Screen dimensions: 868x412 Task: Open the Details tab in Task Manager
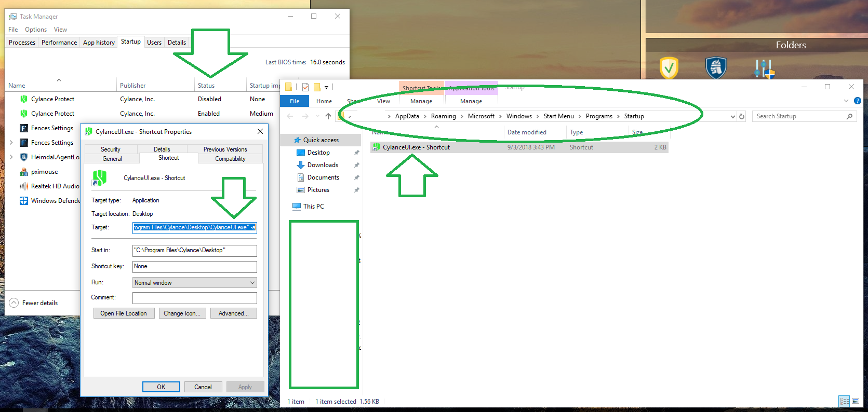(177, 43)
